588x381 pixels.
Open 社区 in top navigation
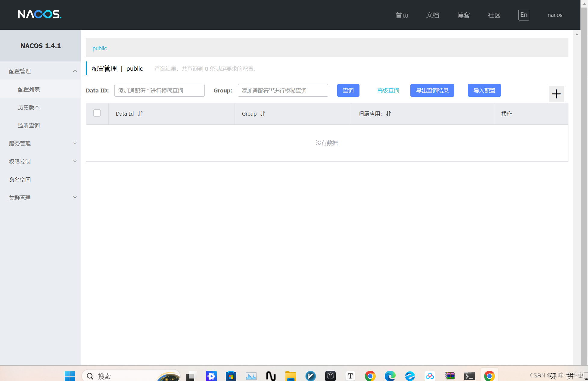pyautogui.click(x=494, y=15)
